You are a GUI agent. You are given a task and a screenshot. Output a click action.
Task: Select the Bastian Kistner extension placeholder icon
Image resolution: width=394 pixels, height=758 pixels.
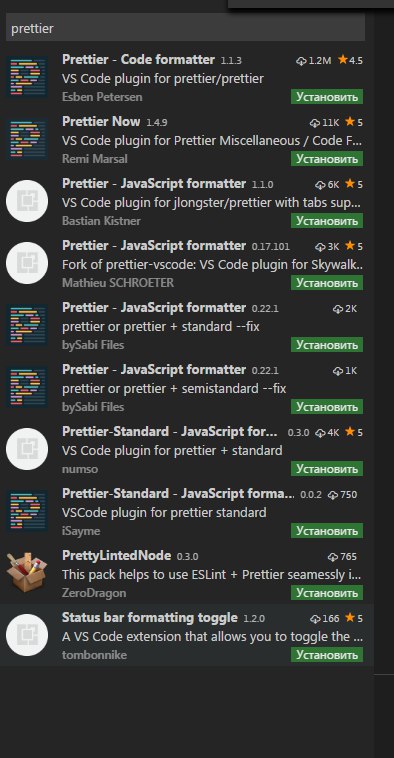(27, 201)
